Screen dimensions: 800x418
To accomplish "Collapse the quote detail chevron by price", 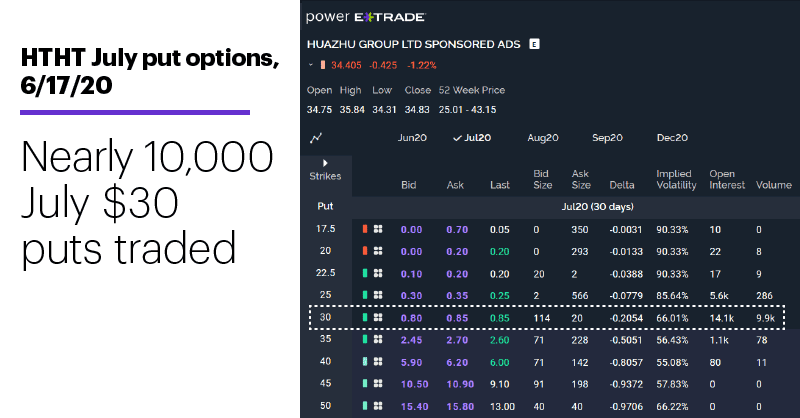I will (311, 65).
